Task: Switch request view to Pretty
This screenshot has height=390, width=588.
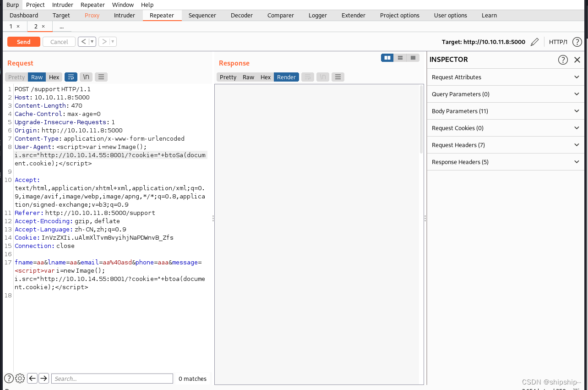Action: pyautogui.click(x=16, y=77)
